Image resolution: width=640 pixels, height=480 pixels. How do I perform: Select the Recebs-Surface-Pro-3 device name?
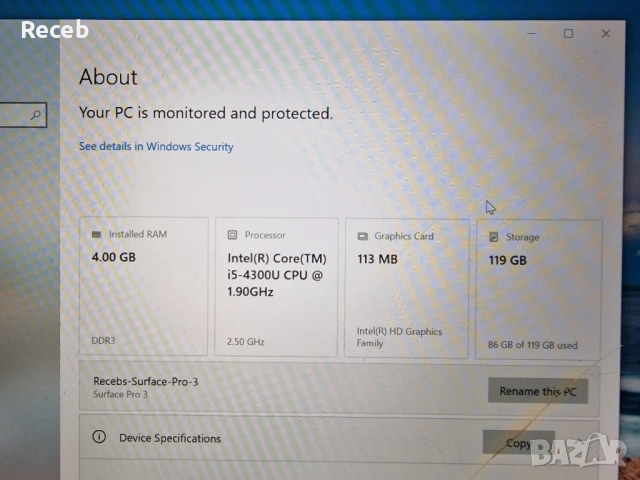click(x=146, y=382)
